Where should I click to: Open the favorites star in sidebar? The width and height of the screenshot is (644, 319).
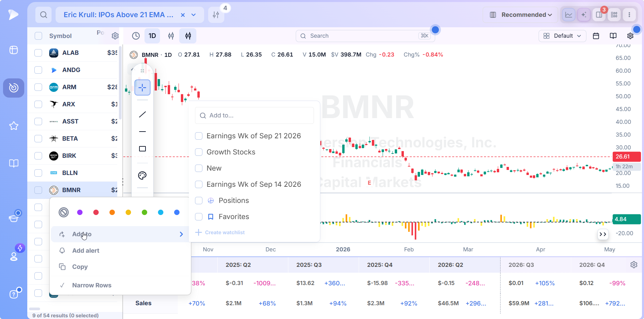14,126
